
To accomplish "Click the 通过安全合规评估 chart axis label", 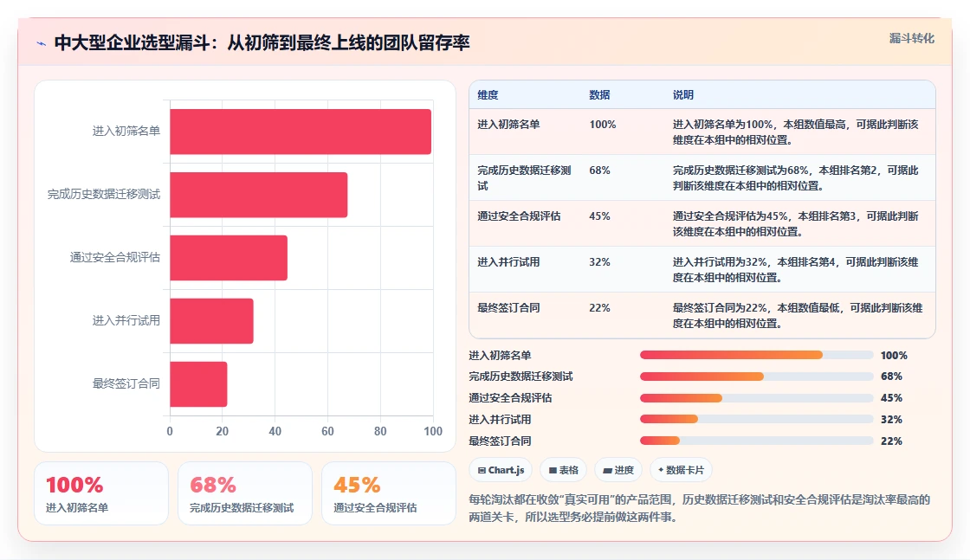I will 115,257.
